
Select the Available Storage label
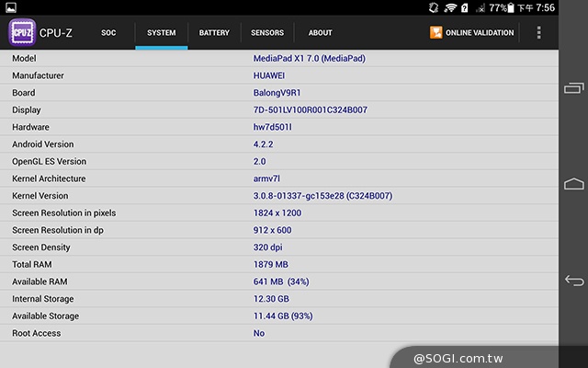pyautogui.click(x=45, y=316)
